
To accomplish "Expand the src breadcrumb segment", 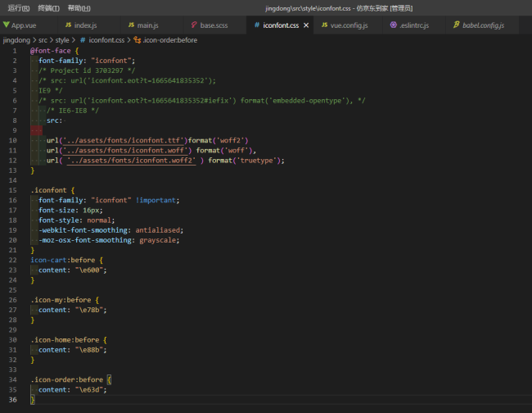I will pyautogui.click(x=43, y=39).
